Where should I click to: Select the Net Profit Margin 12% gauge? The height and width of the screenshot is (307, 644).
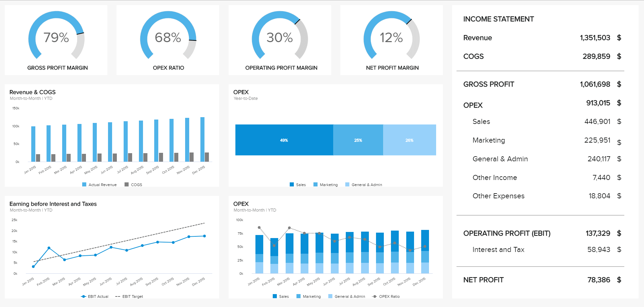click(x=391, y=37)
